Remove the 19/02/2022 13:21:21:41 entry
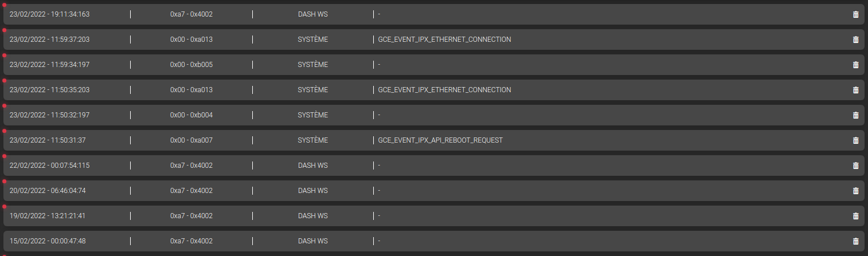 coord(855,216)
